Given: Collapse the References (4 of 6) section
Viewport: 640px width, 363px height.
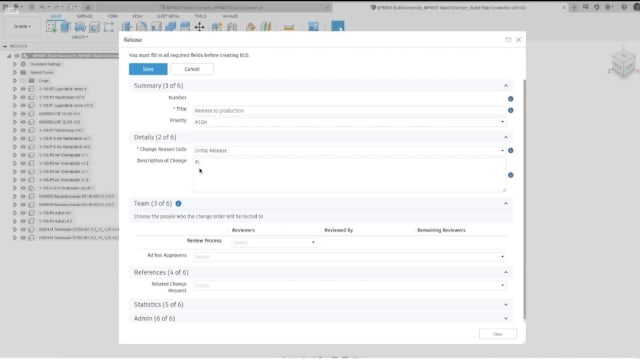Looking at the screenshot, I should [x=506, y=272].
